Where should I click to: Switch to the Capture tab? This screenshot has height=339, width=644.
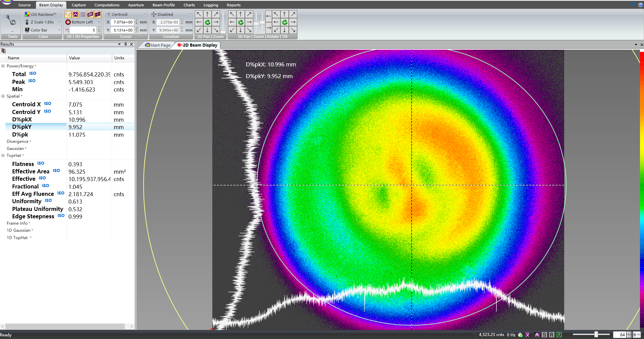click(x=78, y=5)
